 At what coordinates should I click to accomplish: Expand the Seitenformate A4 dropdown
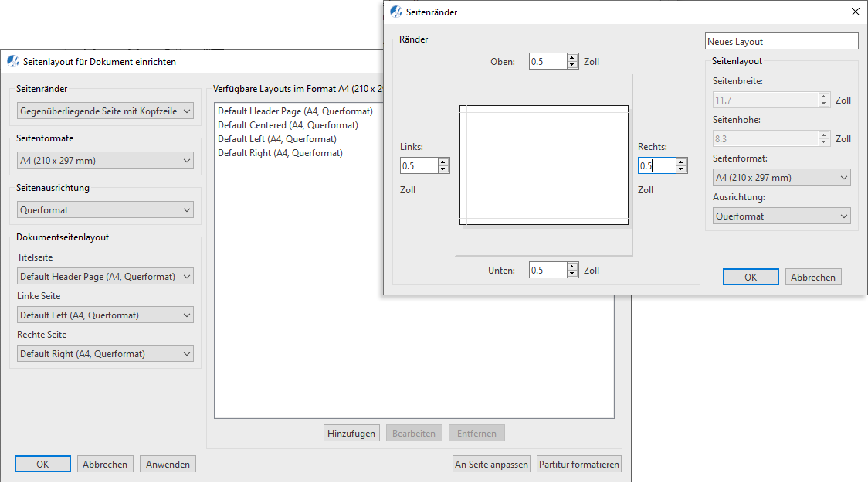point(105,161)
